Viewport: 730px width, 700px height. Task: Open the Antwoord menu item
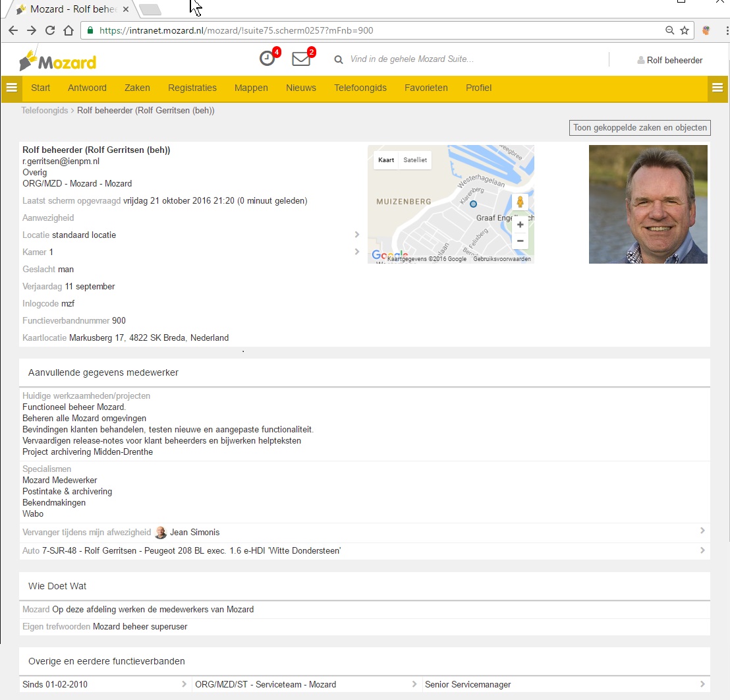click(87, 88)
